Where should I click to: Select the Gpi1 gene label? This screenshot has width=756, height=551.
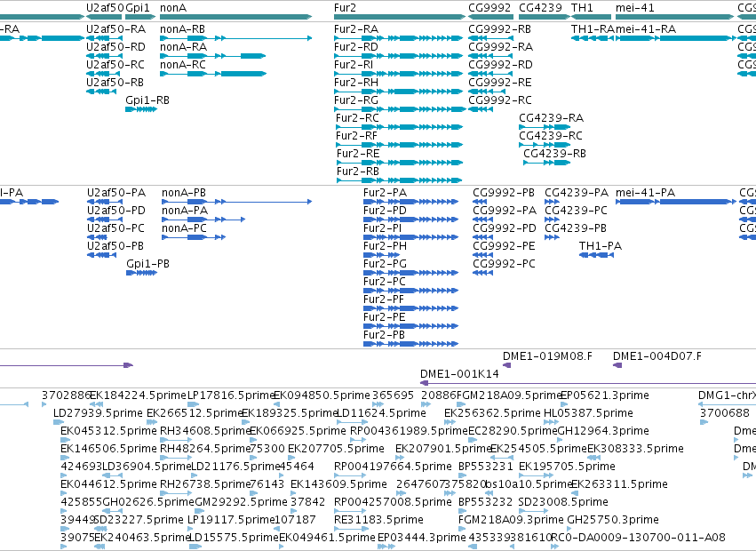pos(138,8)
